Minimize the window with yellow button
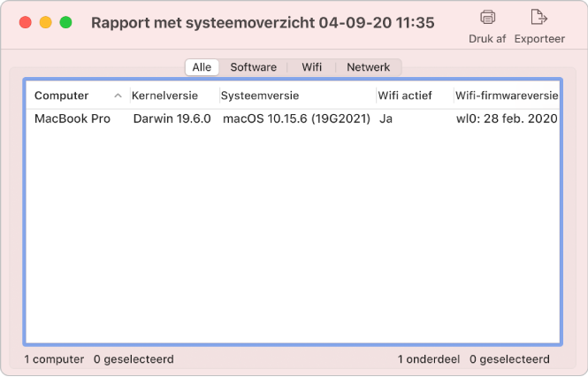 [x=45, y=22]
